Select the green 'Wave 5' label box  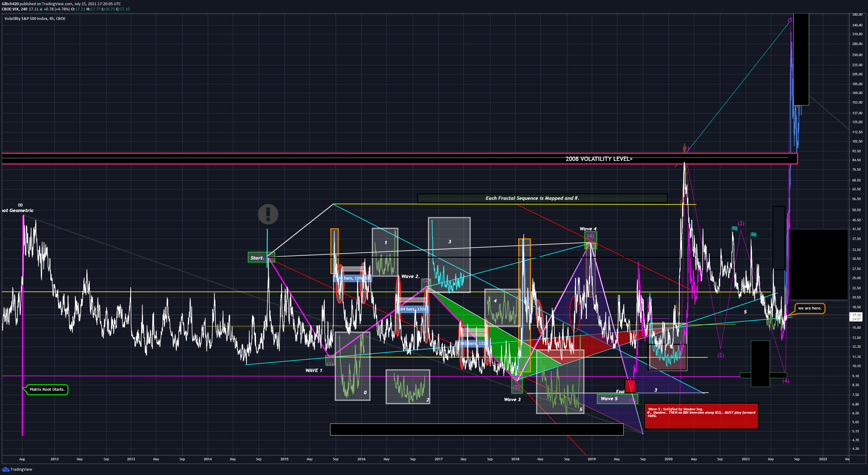tap(617, 399)
